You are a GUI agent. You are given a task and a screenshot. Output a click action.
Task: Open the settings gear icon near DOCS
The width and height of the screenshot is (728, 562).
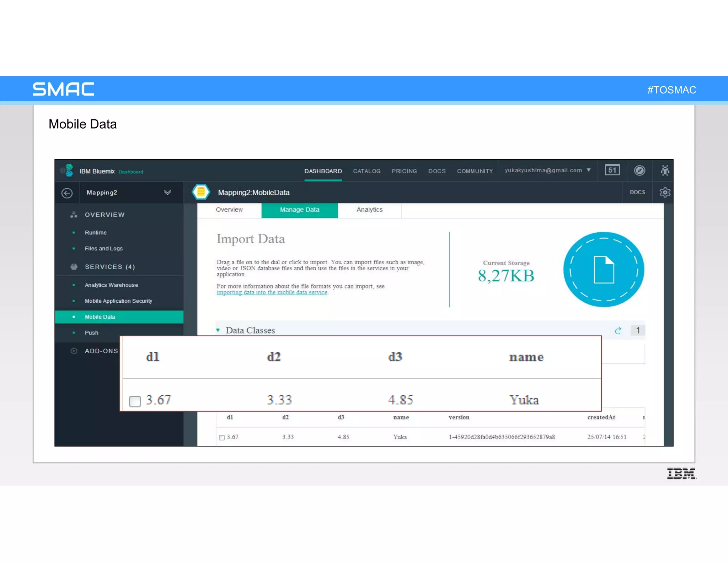[665, 192]
